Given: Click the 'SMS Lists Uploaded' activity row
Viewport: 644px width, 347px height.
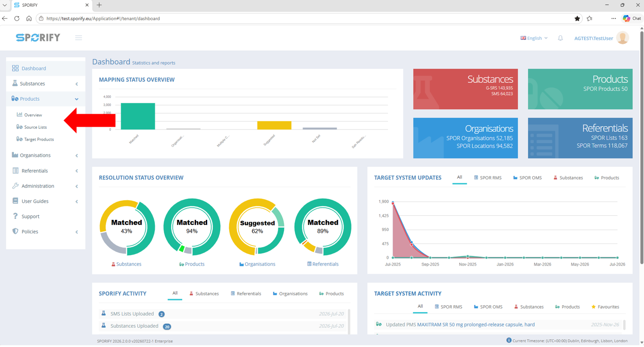Looking at the screenshot, I should [223, 314].
